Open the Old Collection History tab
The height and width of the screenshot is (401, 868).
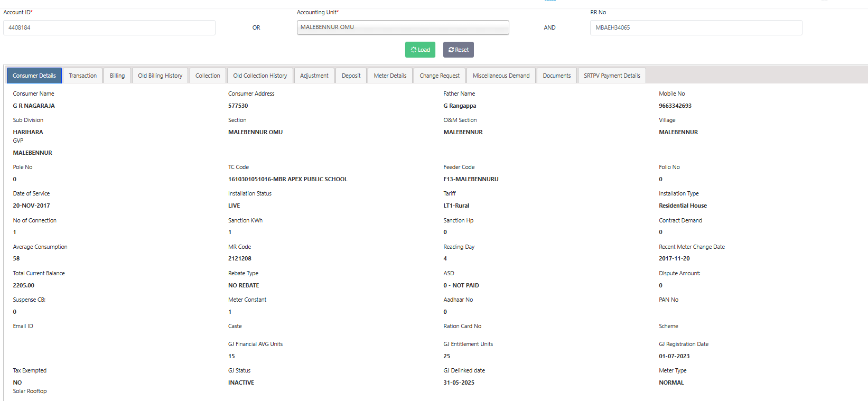[x=260, y=76]
